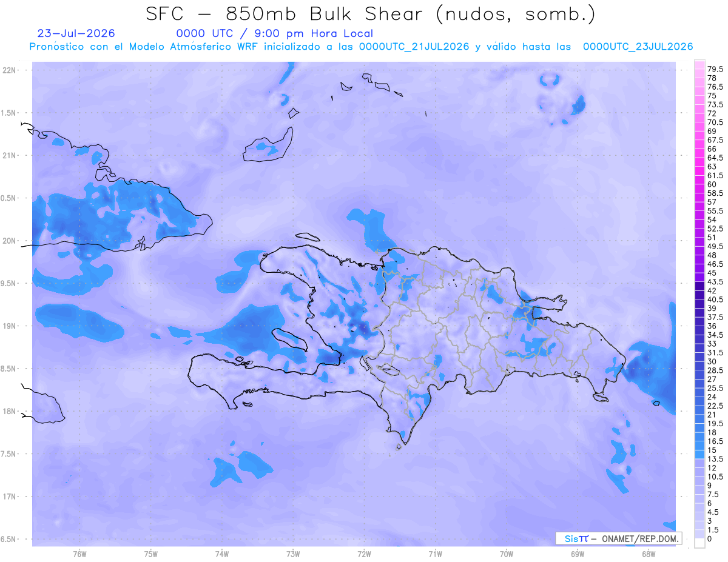Screen dimensions: 728x562
Task: Click the color scale value "52.5"
Action: point(715,229)
